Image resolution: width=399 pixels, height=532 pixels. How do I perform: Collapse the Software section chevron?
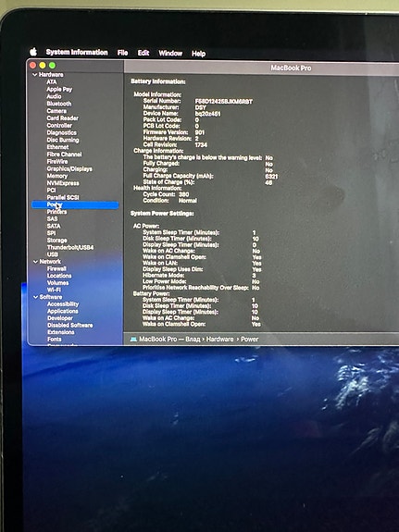pos(35,297)
